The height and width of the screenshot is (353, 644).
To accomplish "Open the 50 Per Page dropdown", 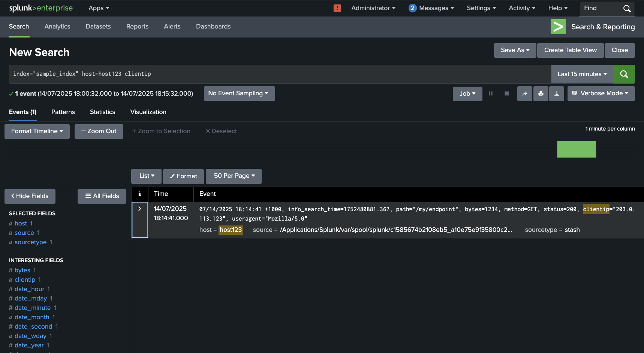I will [x=234, y=176].
